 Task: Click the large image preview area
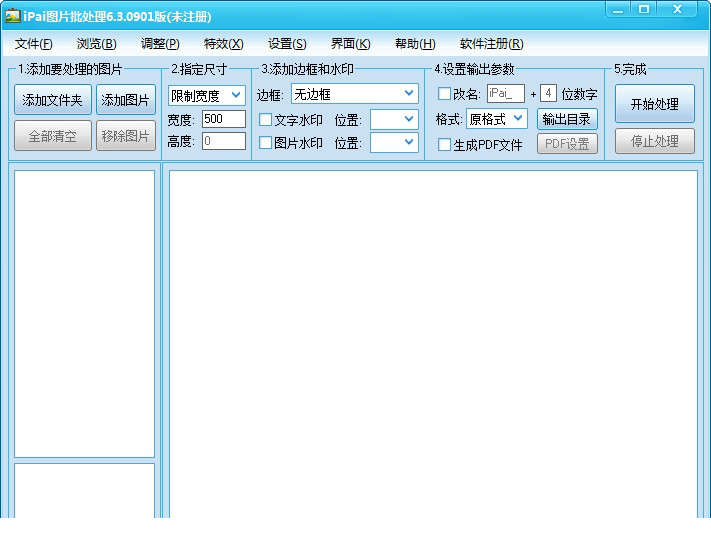(433, 344)
